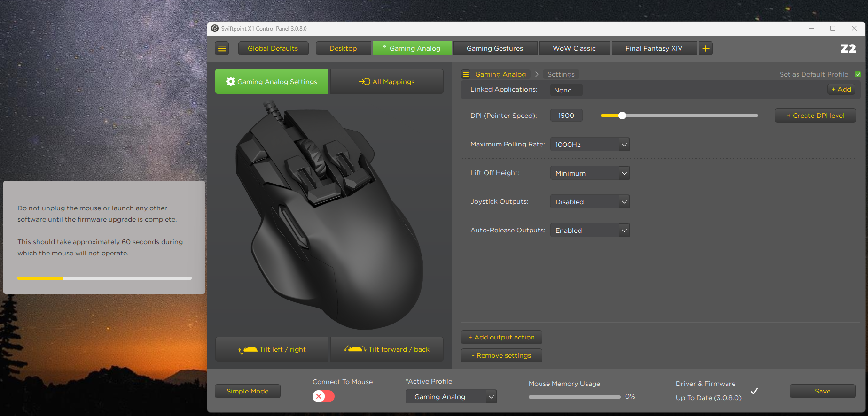Click the Driver & Firmware checkmark icon
The height and width of the screenshot is (416, 868).
pos(754,391)
